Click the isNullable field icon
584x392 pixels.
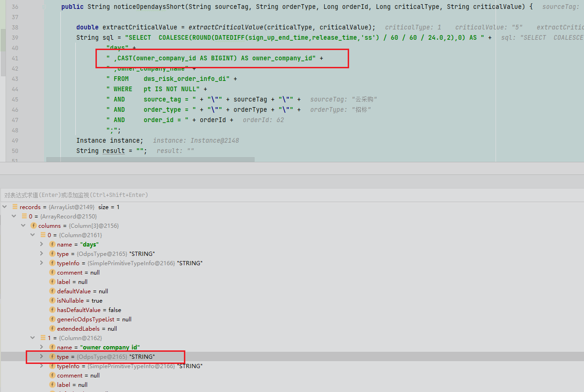click(x=52, y=300)
